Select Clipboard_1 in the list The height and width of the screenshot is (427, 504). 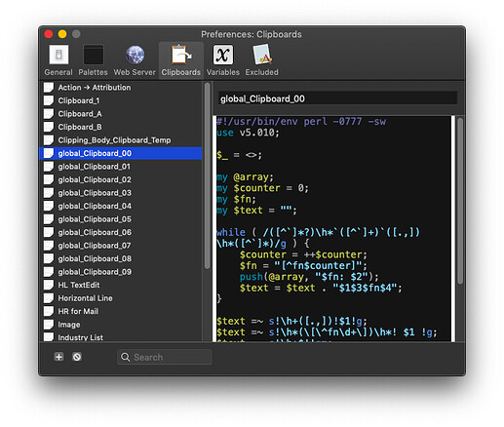[121, 100]
